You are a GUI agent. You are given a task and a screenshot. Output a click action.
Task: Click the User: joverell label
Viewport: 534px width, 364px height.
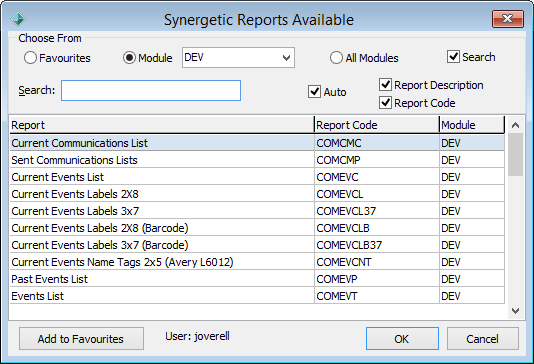point(198,336)
